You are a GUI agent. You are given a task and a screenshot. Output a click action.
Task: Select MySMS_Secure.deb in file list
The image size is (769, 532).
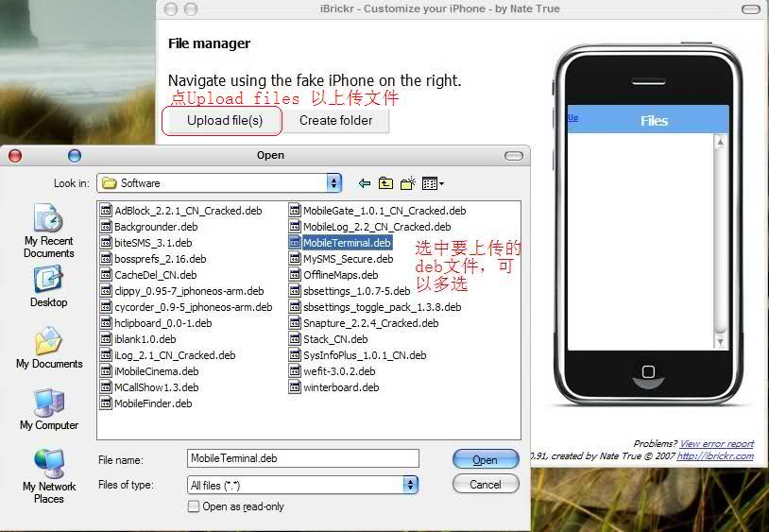pyautogui.click(x=342, y=259)
